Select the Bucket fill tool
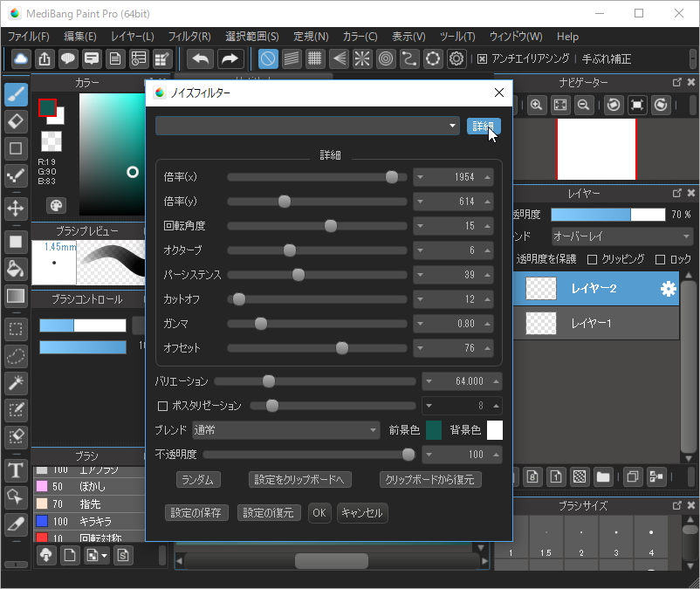700x589 pixels. click(x=16, y=269)
